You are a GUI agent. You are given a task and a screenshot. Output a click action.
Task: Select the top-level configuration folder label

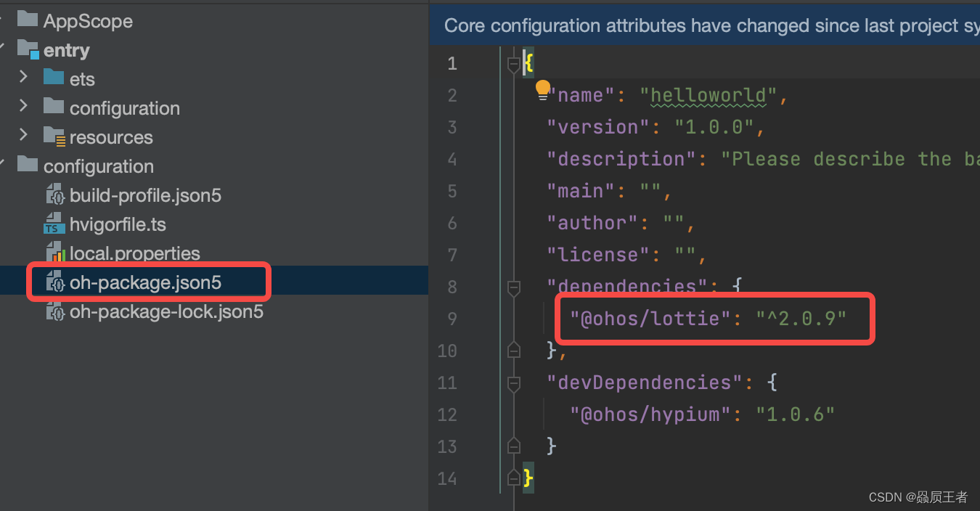click(99, 166)
